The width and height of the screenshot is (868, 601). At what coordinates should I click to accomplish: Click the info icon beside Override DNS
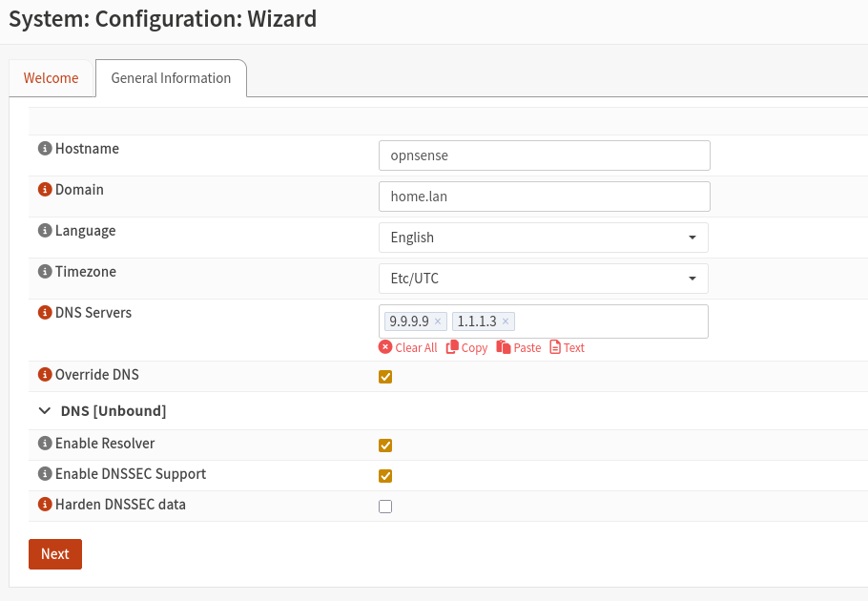(45, 375)
